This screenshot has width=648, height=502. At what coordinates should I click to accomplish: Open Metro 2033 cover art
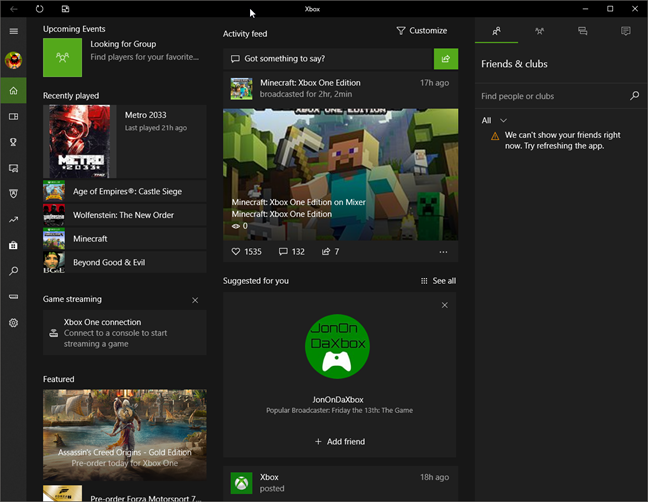(80, 141)
